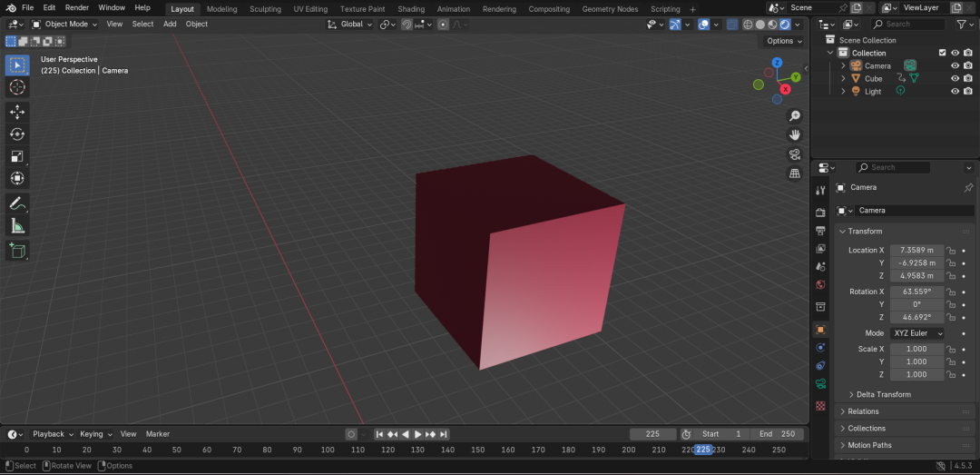Expand the Relations panel
This screenshot has width=980, height=475.
point(905,411)
